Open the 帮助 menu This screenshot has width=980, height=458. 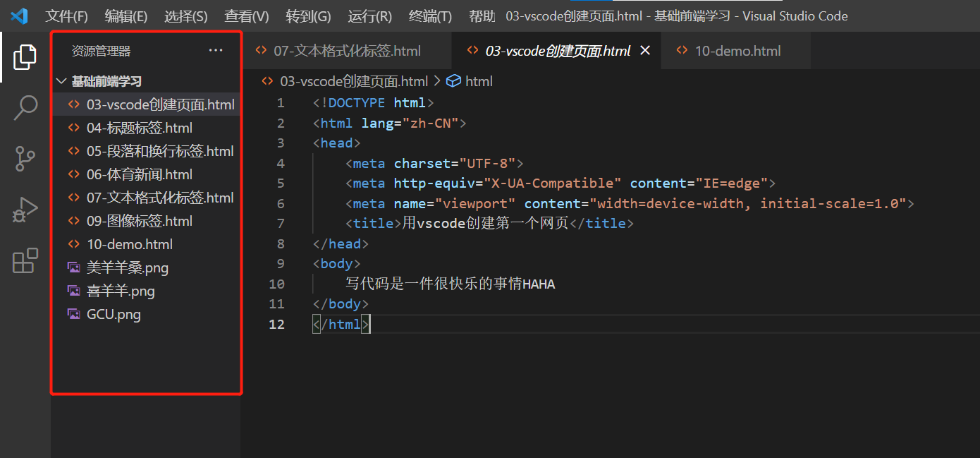pos(482,16)
